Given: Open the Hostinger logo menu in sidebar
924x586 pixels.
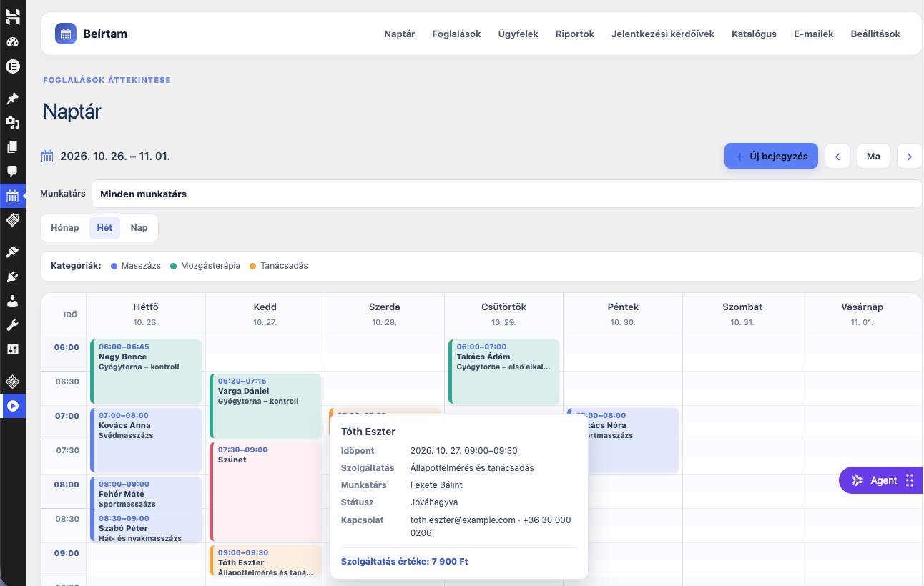Looking at the screenshot, I should pyautogui.click(x=12, y=16).
